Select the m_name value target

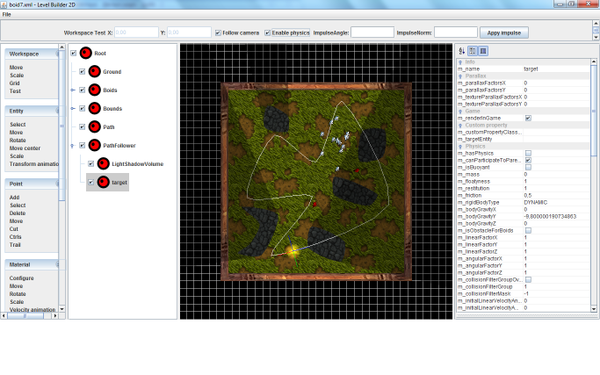coord(531,69)
